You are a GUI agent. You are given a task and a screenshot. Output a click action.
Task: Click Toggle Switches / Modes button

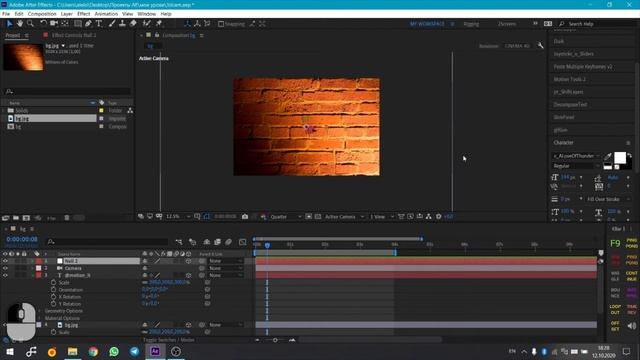[x=169, y=340]
